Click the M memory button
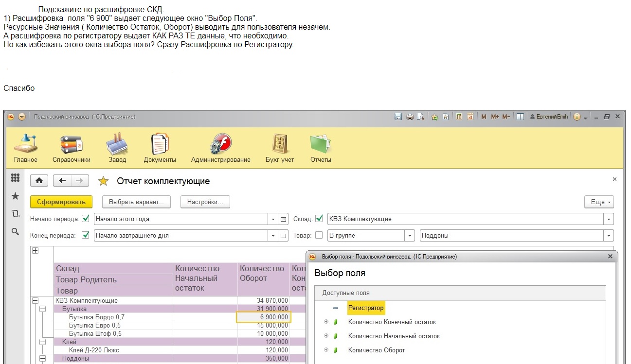 pyautogui.click(x=484, y=117)
